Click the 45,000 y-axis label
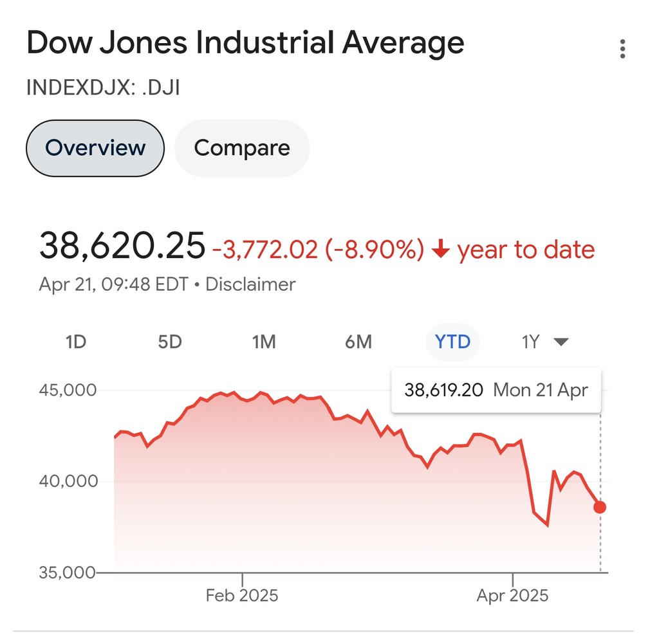Screen dimensions: 659x644 pos(68,390)
